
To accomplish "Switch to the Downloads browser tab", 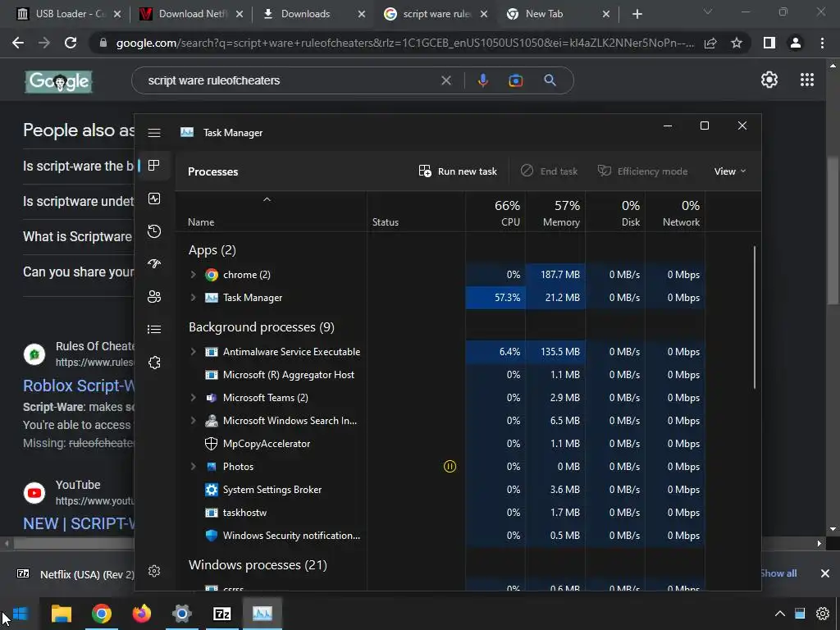I will coord(313,14).
